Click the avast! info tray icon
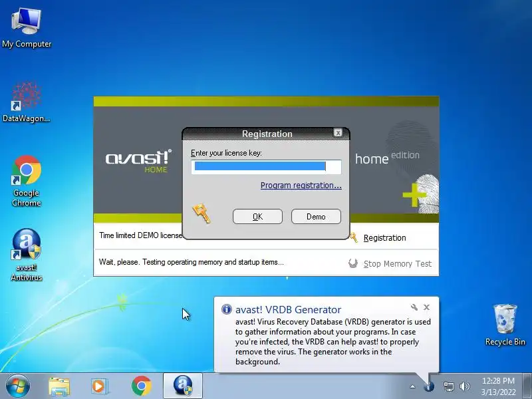532x399 pixels. tap(429, 386)
